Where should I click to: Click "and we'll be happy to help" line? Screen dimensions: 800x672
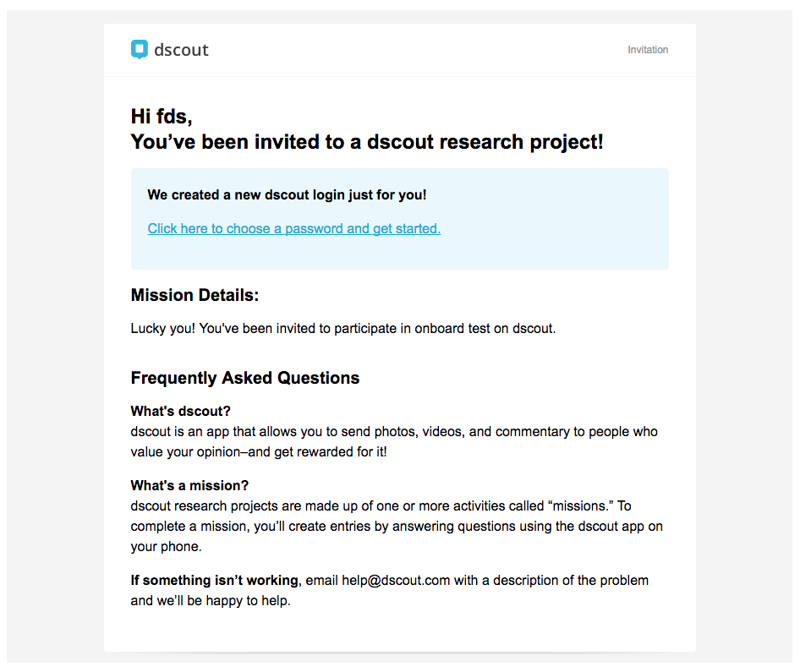click(x=211, y=601)
